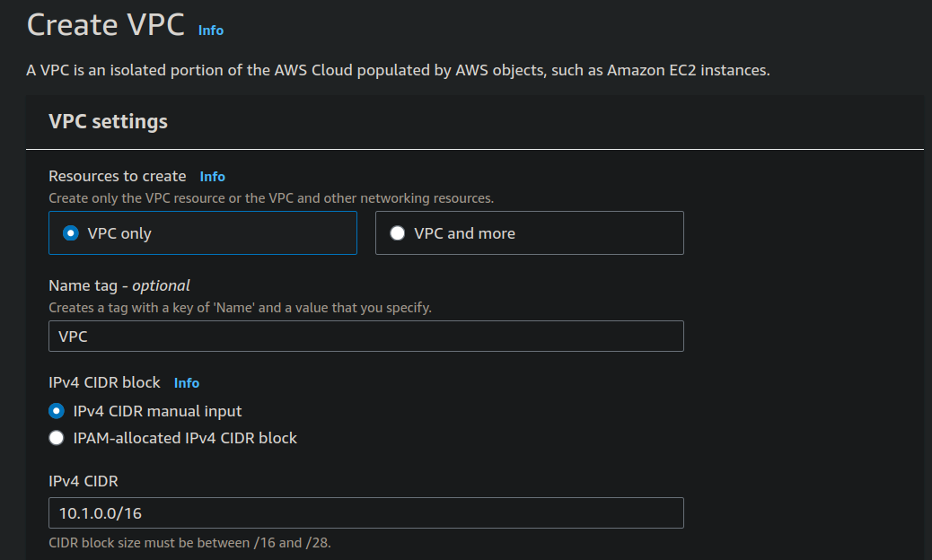Click the 'IPv4 CIDR manual input' label text
Viewport: 932px width, 560px height.
pos(157,411)
